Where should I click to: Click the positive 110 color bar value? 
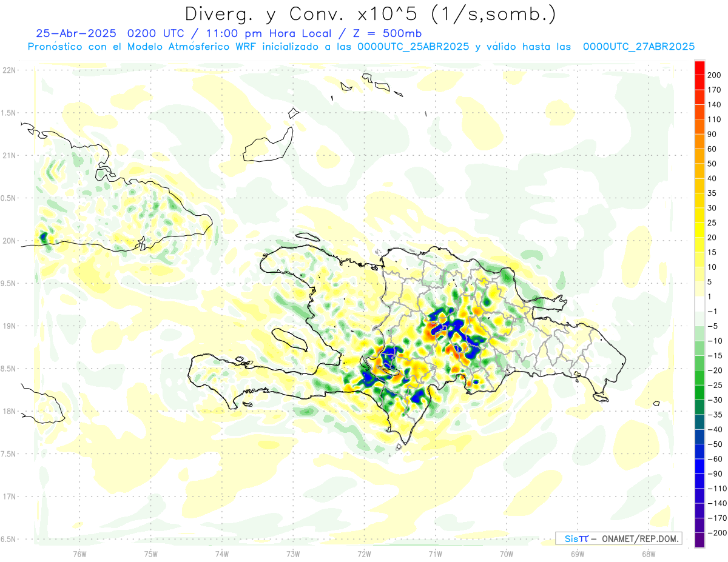tap(715, 119)
